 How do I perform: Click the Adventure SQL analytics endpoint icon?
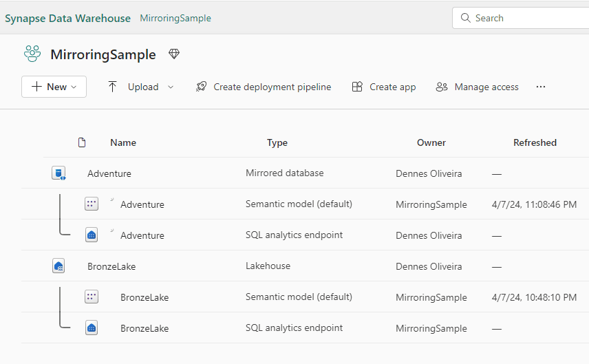(x=92, y=235)
